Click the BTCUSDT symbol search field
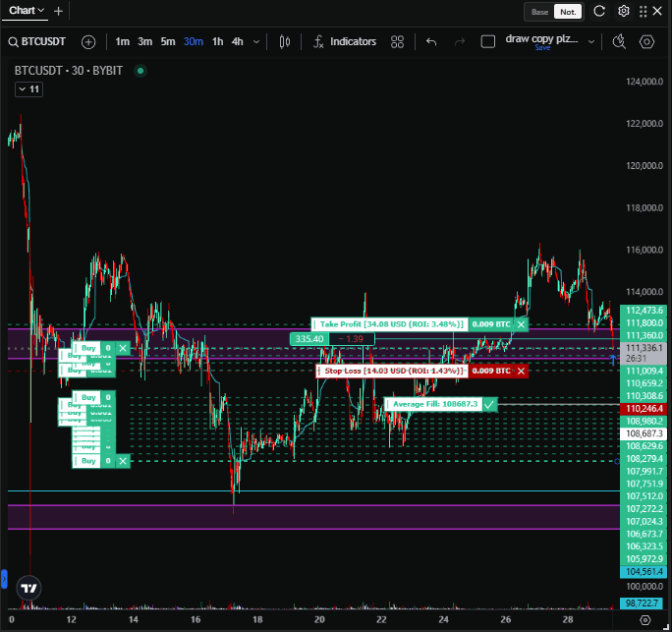The width and height of the screenshot is (672, 632). (43, 42)
